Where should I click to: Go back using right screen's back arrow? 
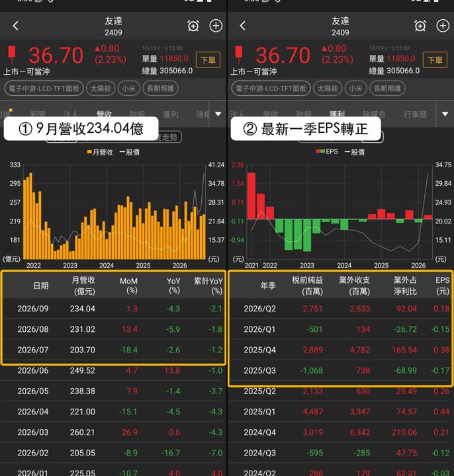click(x=242, y=26)
